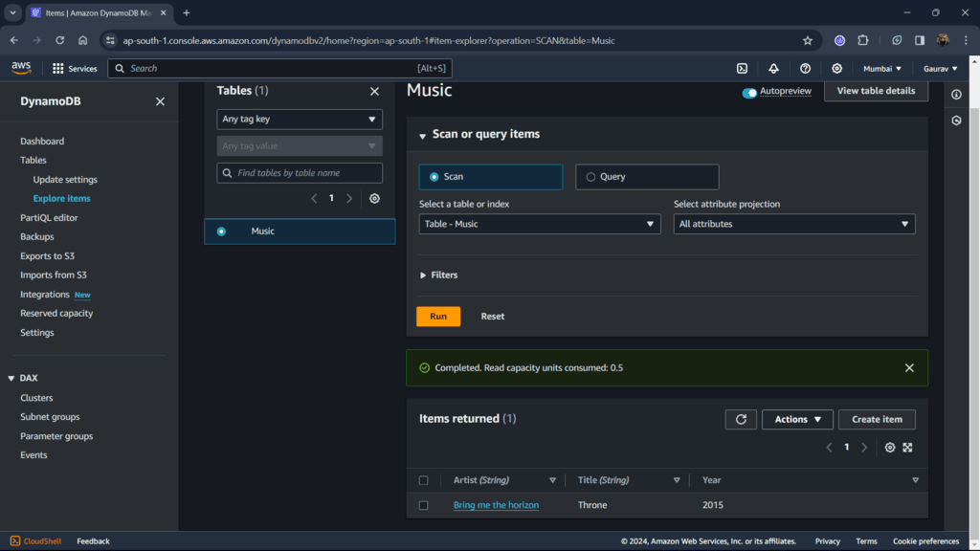Screen dimensions: 980x551
Task: Sort by the Title column arrow
Action: coord(677,480)
